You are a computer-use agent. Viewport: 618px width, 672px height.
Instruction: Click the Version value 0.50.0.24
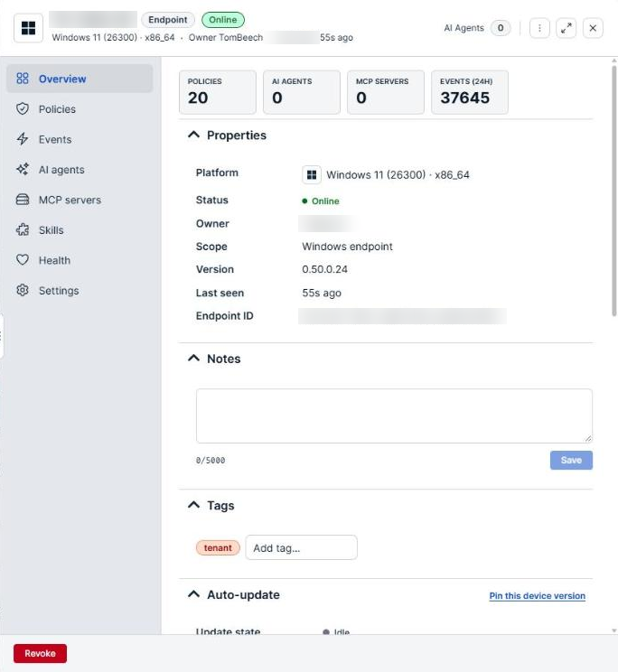324,269
